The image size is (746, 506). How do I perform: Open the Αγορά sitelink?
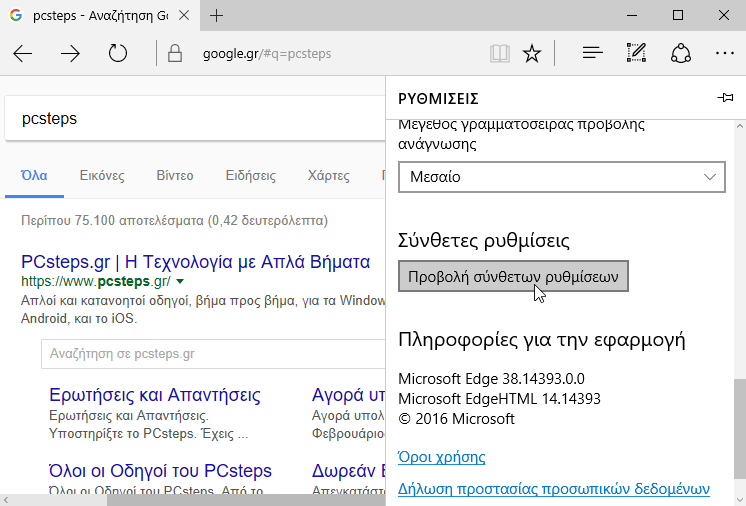tap(348, 395)
